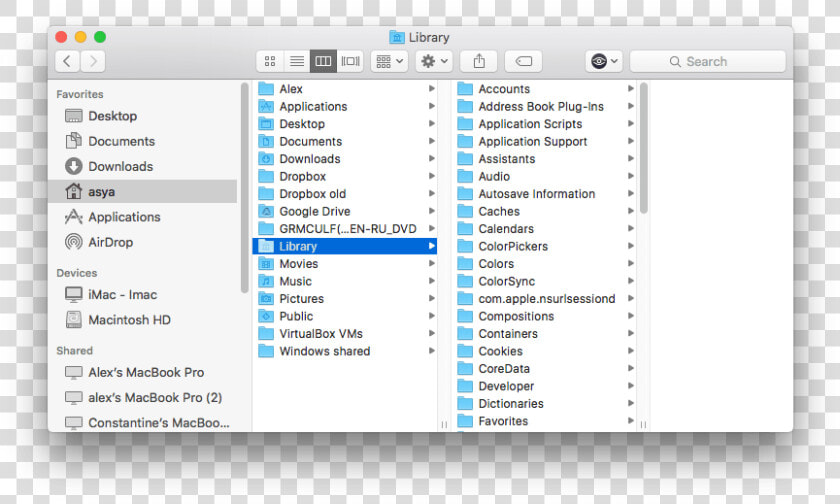Select iMac - Imac under Devices
Image resolution: width=840 pixels, height=504 pixels.
coord(143,294)
